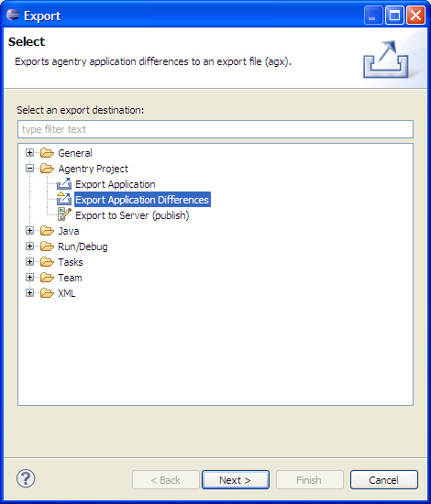Click the Agentry Project folder icon
Viewport: 431px width, 504px height.
[x=47, y=169]
